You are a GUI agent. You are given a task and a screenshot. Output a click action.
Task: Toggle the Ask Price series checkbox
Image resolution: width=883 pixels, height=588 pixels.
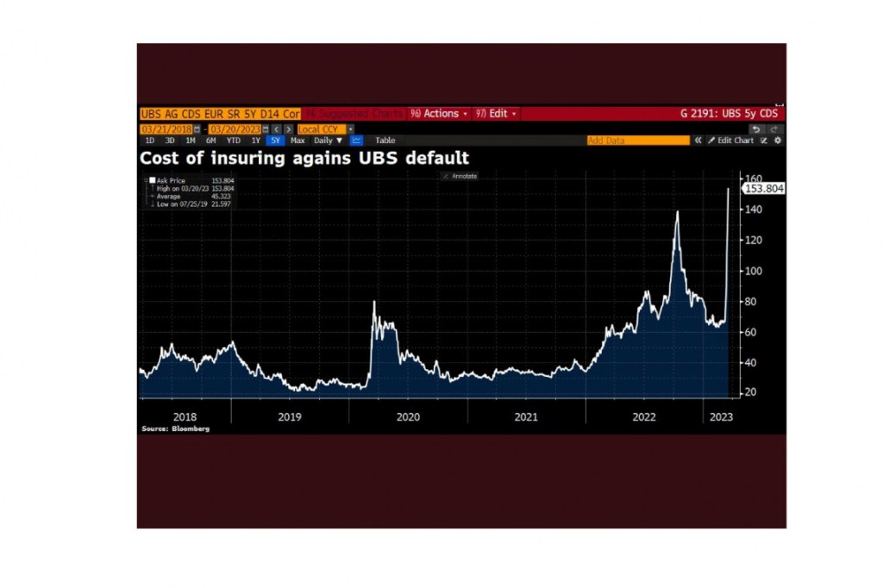pyautogui.click(x=152, y=180)
